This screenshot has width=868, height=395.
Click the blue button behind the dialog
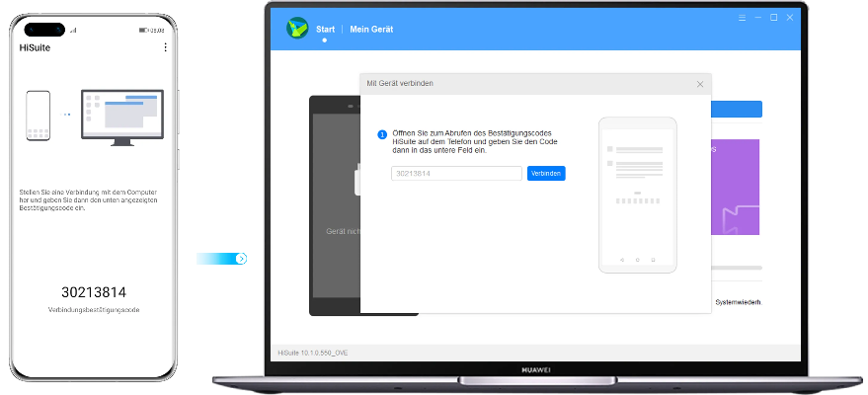pos(736,109)
